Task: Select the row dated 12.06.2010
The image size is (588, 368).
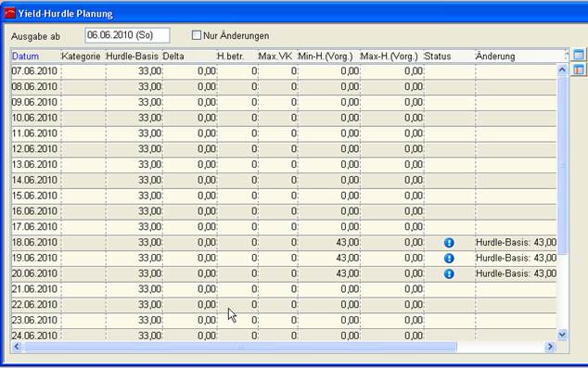Action: click(284, 148)
